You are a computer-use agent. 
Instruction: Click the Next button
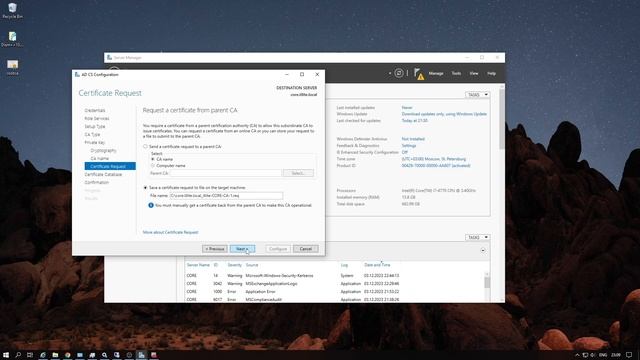242,249
